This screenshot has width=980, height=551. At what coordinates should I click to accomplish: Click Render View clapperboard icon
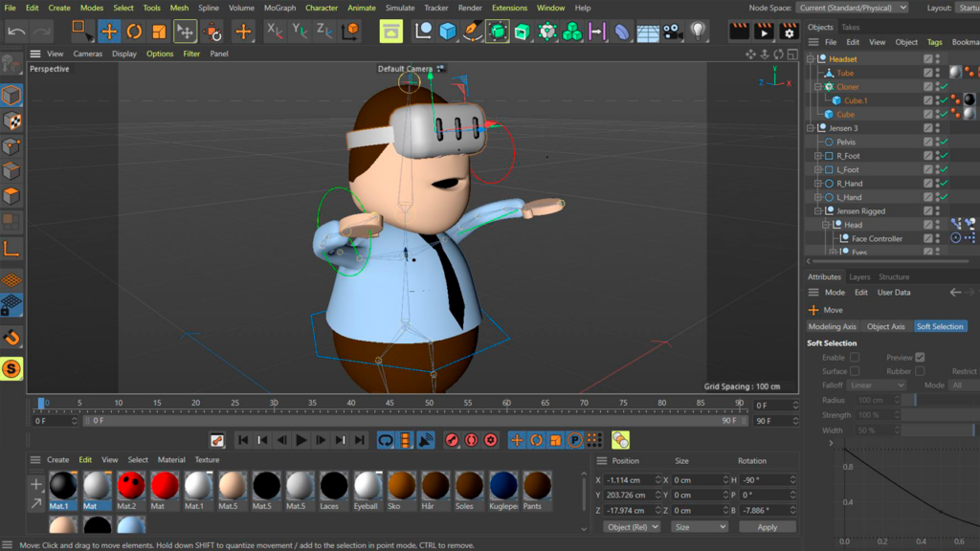[739, 32]
